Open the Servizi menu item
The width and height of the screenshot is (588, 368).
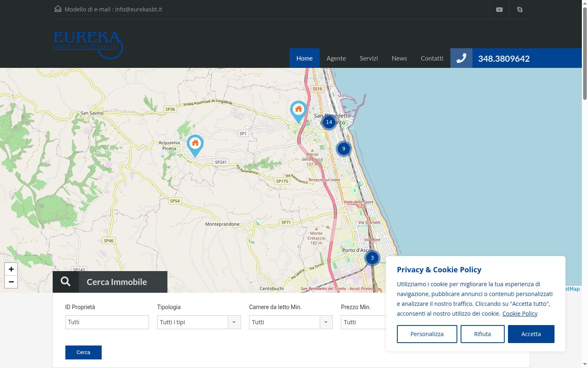pyautogui.click(x=369, y=58)
